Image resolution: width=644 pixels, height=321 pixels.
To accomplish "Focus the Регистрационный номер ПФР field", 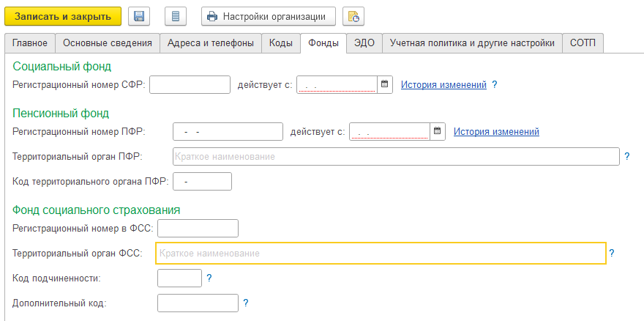I will coord(228,132).
